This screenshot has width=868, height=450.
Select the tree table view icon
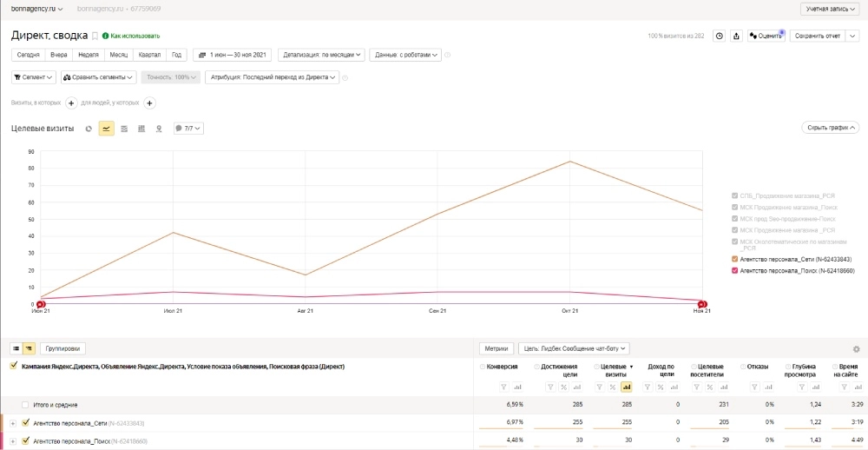30,348
